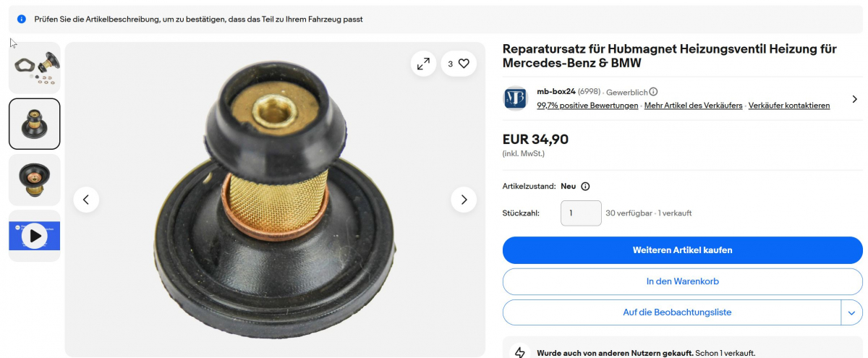Click the info icon next to Gewerblich
Screen dimensions: 868x358
point(653,92)
